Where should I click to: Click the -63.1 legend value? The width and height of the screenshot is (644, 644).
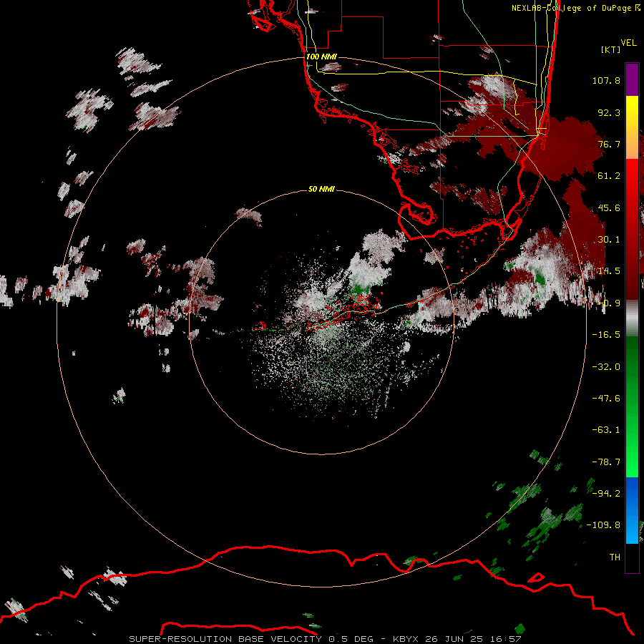[x=606, y=430]
